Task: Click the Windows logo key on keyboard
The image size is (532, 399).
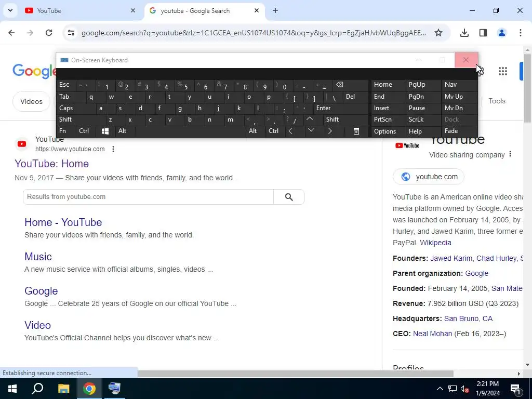Action: 105,131
